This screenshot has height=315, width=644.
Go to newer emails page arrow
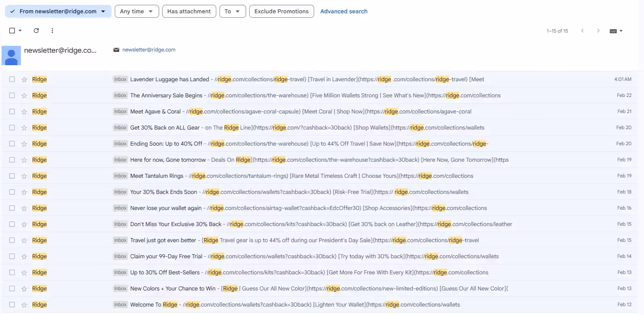(582, 31)
